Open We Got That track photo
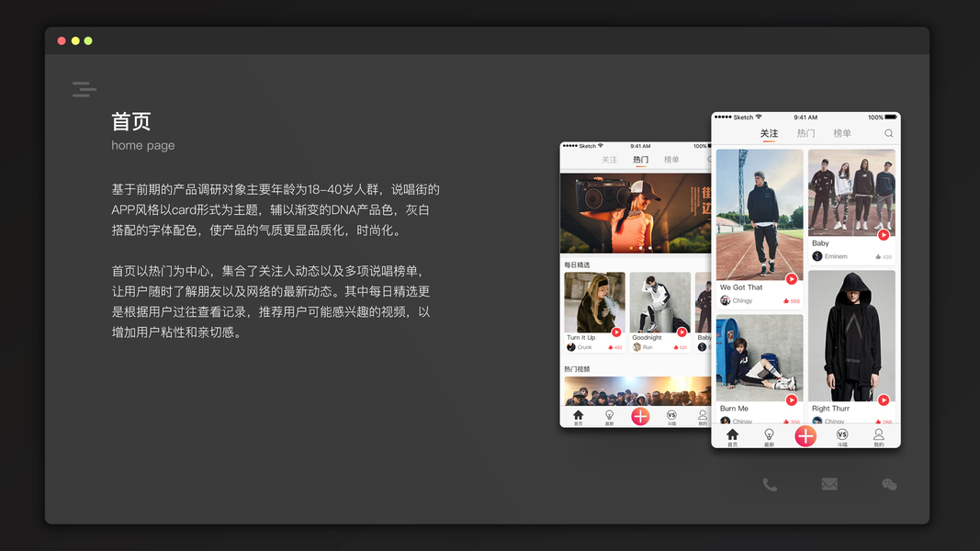The image size is (980, 551). pyautogui.click(x=760, y=214)
